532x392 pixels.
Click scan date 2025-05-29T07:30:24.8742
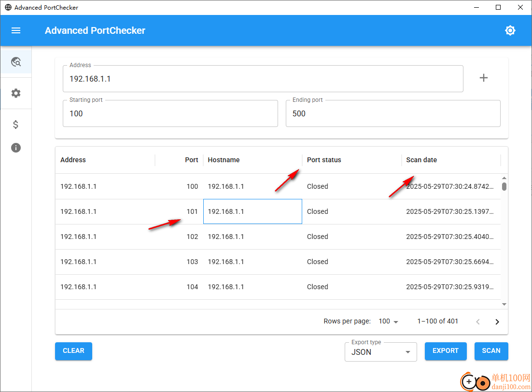450,186
